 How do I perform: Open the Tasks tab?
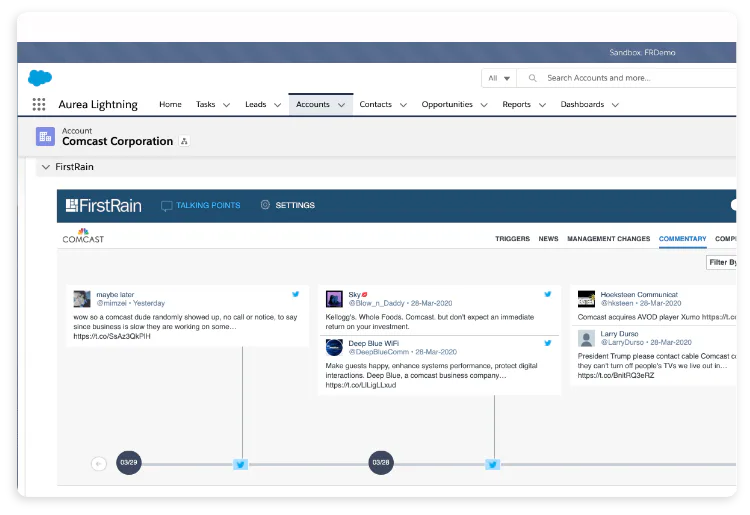[205, 104]
